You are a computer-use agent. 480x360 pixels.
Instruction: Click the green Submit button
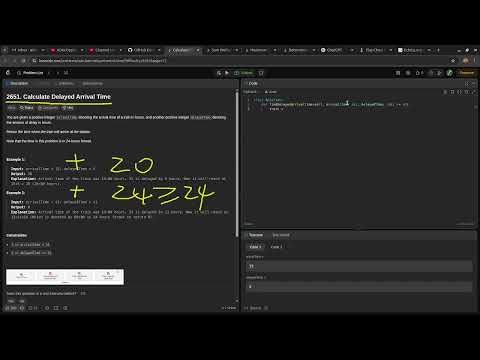(244, 73)
